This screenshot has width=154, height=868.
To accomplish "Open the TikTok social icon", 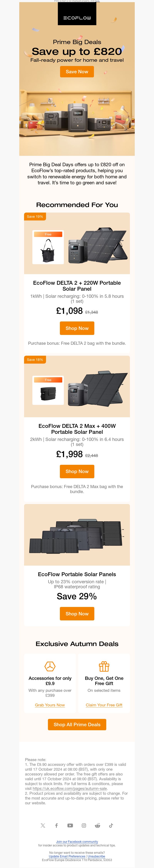I will coord(111,825).
